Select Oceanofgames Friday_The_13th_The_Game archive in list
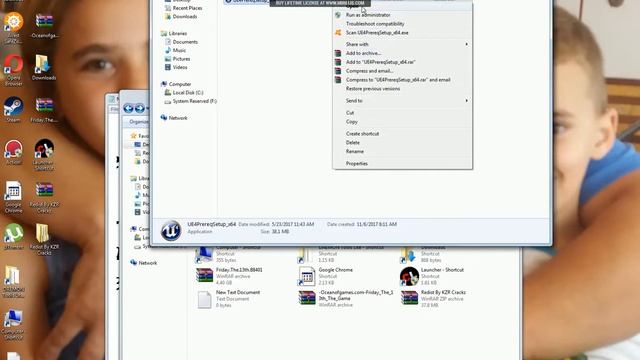Viewport: 640px width, 360px height. tap(346, 298)
